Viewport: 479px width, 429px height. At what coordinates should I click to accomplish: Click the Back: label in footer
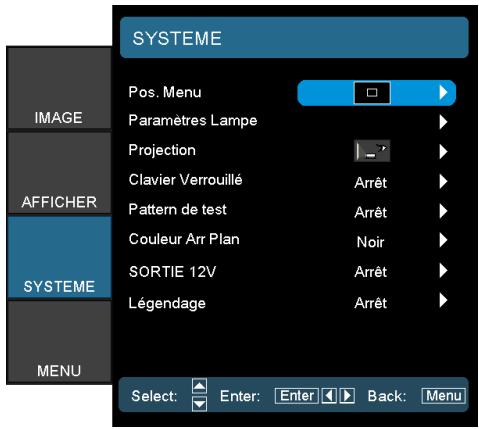tap(387, 396)
